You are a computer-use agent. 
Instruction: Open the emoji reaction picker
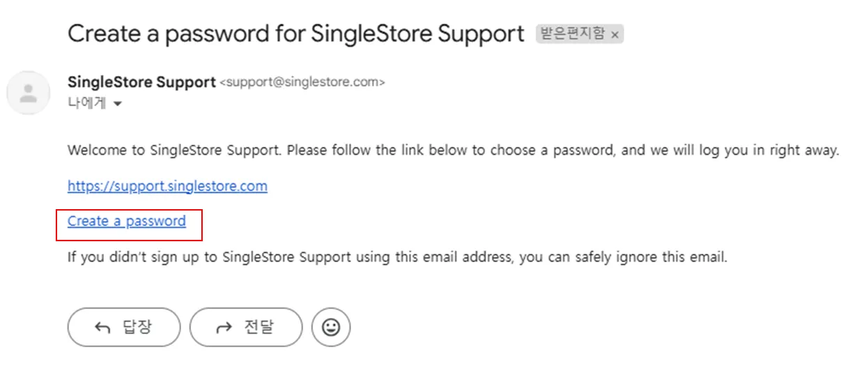click(331, 327)
